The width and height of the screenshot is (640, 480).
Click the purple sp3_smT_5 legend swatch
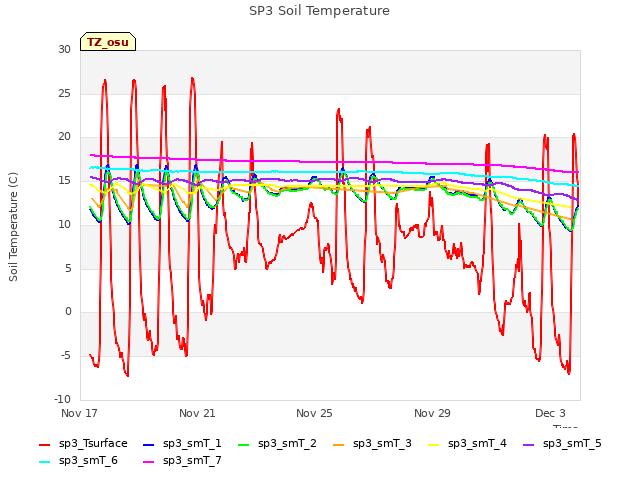[x=529, y=444]
